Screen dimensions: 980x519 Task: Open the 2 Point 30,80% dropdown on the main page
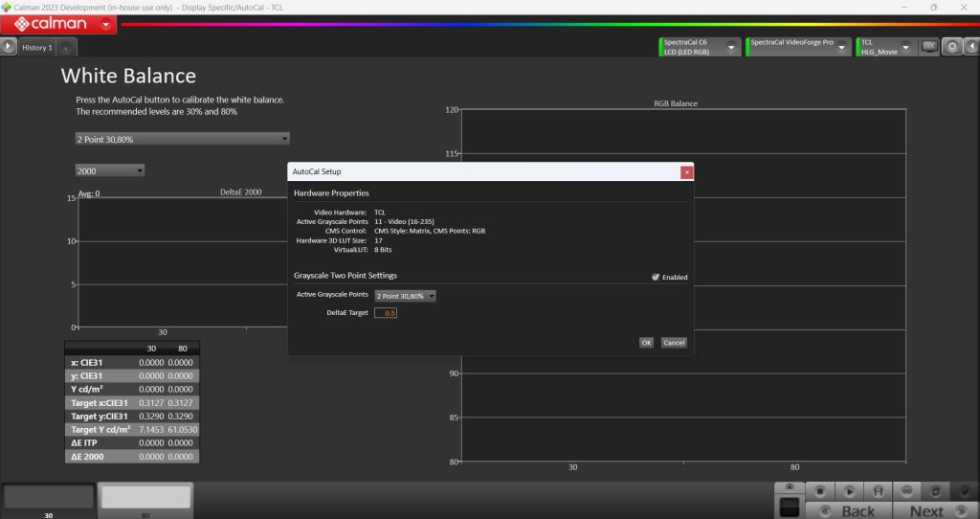click(x=183, y=139)
